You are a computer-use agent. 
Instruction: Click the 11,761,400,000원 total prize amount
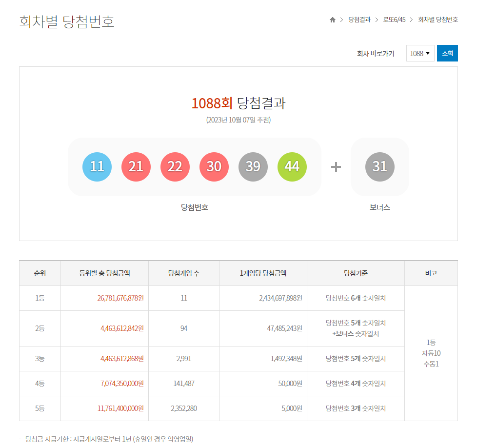pos(120,408)
